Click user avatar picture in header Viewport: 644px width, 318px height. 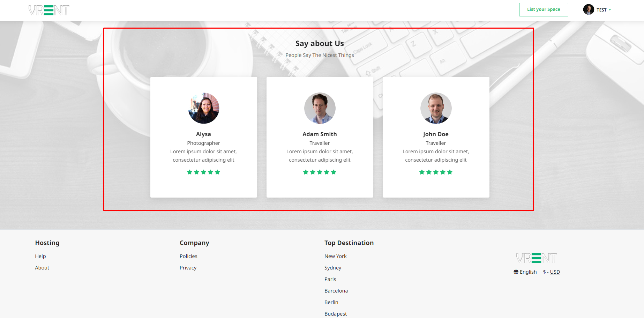[x=589, y=9]
